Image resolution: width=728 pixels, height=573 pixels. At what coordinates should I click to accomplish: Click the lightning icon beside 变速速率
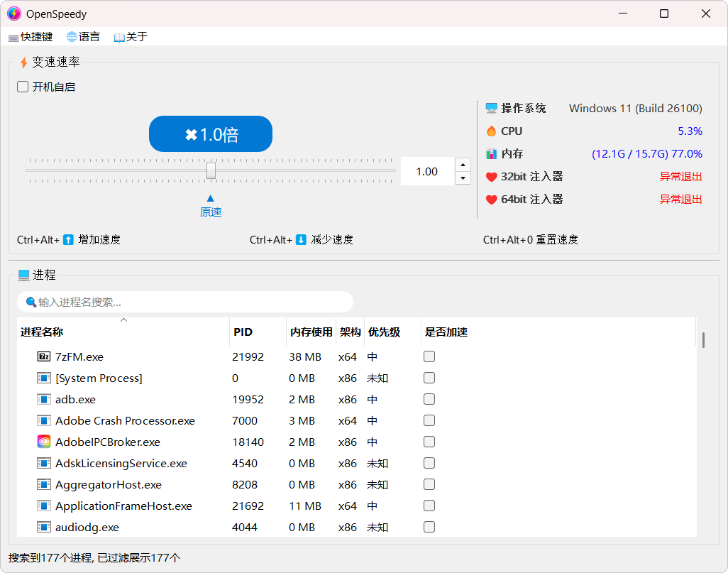(23, 62)
